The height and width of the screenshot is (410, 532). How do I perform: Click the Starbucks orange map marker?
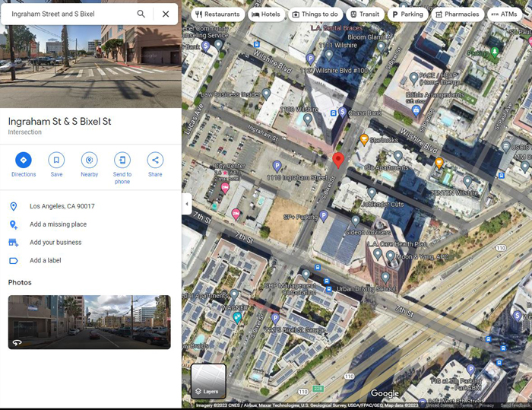[364, 139]
